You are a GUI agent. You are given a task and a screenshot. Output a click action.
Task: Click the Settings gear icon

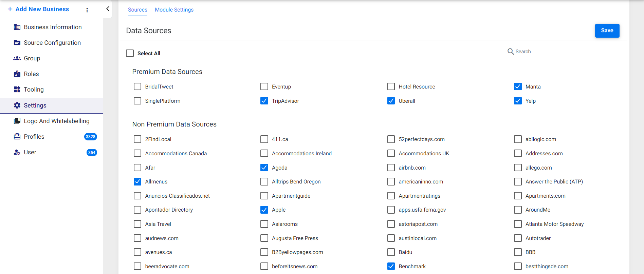(17, 105)
